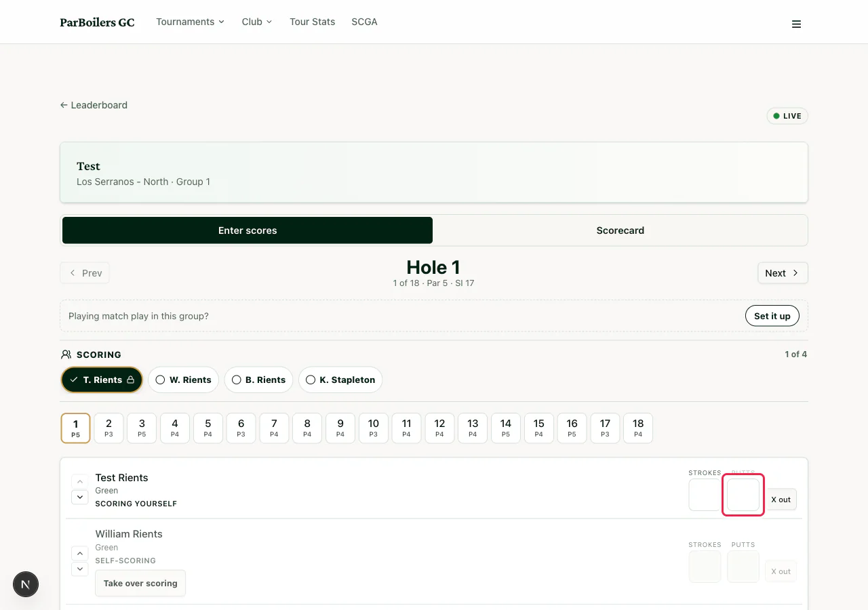Click the SCORING section people icon
Screen dimensions: 868x610
click(66, 354)
